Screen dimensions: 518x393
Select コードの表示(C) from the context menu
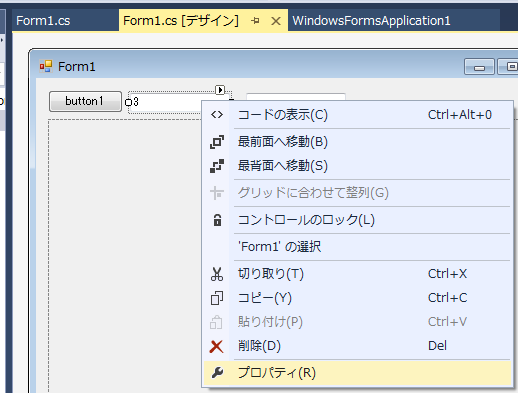coord(357,115)
